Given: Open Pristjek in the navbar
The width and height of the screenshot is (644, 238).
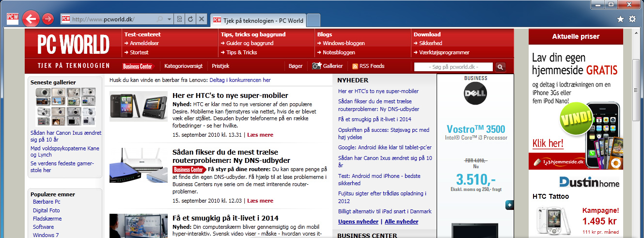Looking at the screenshot, I should pyautogui.click(x=220, y=66).
